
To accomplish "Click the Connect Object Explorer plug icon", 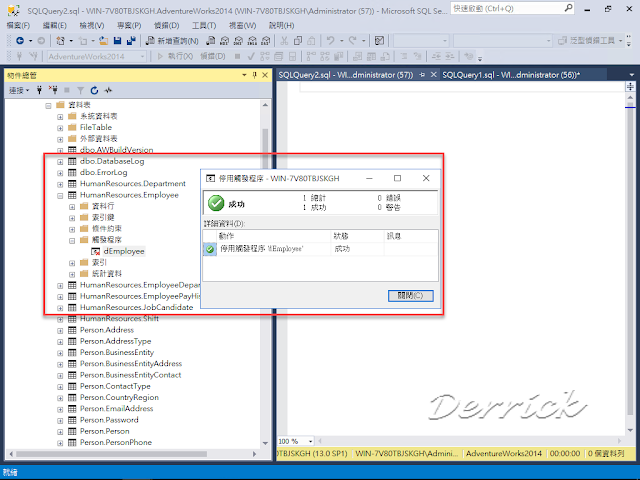I will point(39,90).
